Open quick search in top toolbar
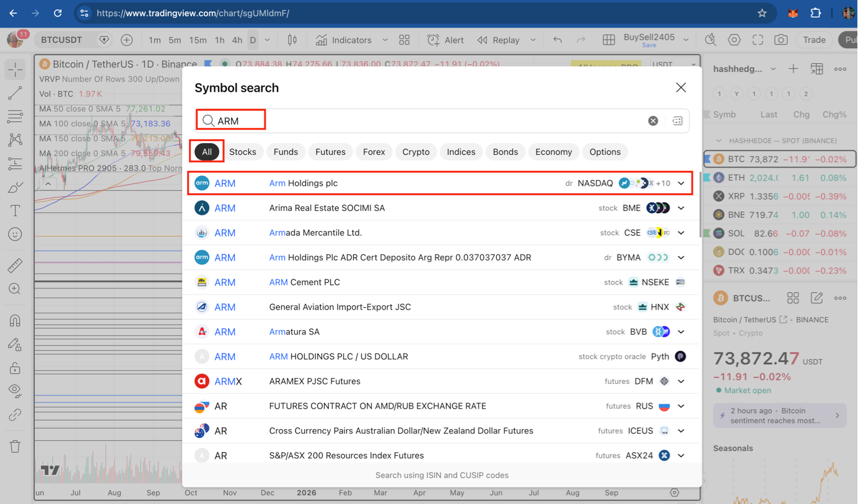Image resolution: width=858 pixels, height=504 pixels. pos(711,40)
